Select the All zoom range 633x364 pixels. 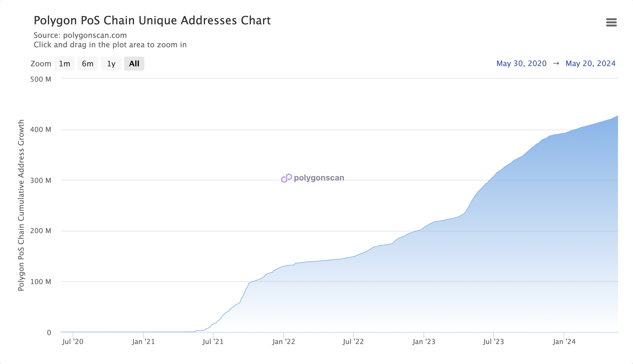pos(134,64)
